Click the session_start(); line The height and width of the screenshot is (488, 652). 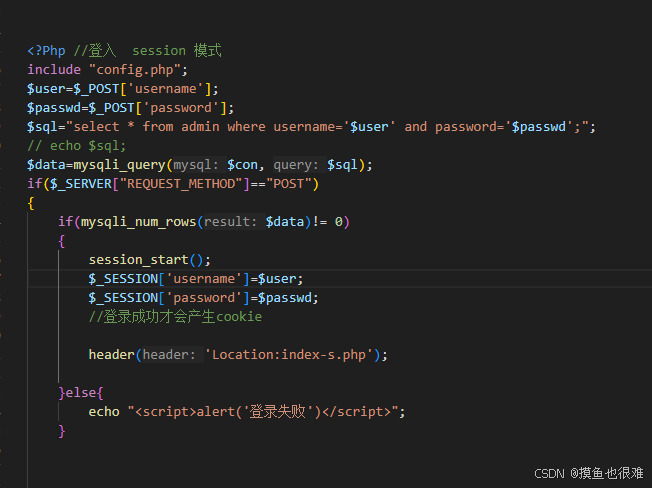(150, 260)
